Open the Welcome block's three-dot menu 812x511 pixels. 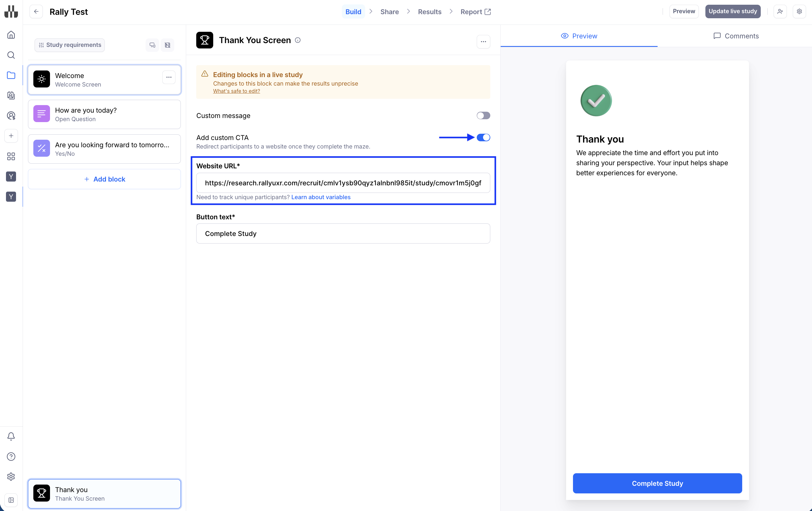(x=169, y=77)
